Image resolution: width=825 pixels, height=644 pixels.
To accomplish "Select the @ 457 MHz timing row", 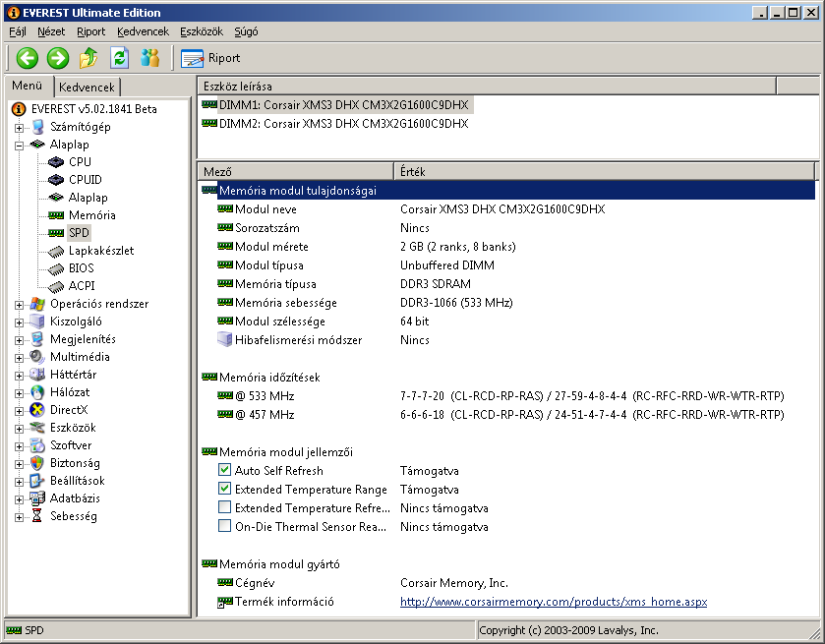I will click(507, 415).
